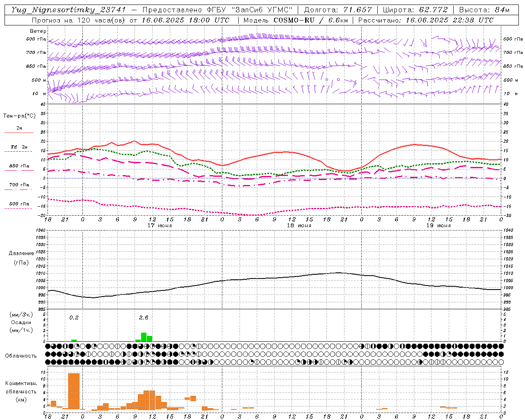Select the Тем-ра(°C) panel label
Screen dimensions: 525x420
19,116
